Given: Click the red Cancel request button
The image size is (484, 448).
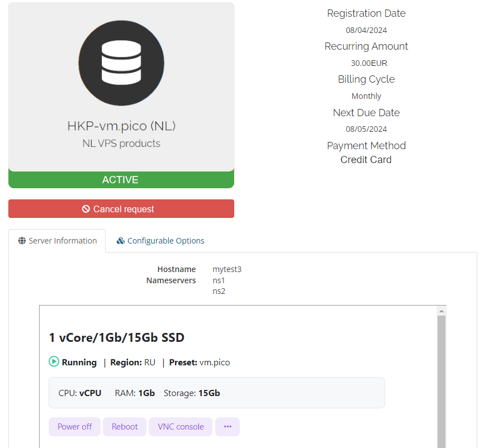Looking at the screenshot, I should click(121, 209).
